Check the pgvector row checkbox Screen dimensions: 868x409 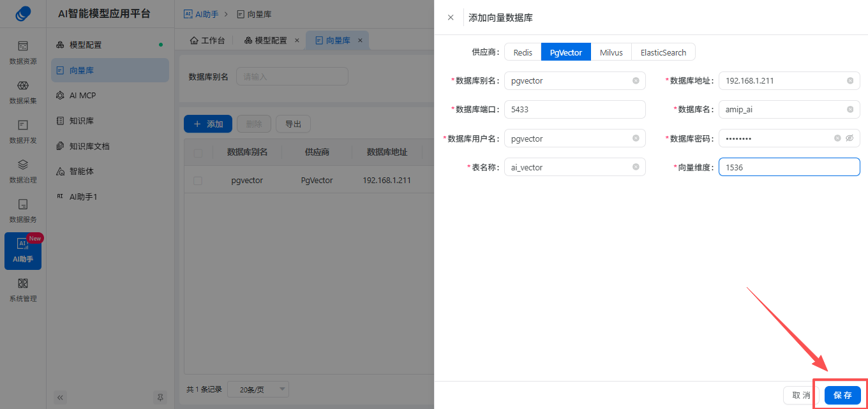tap(198, 181)
